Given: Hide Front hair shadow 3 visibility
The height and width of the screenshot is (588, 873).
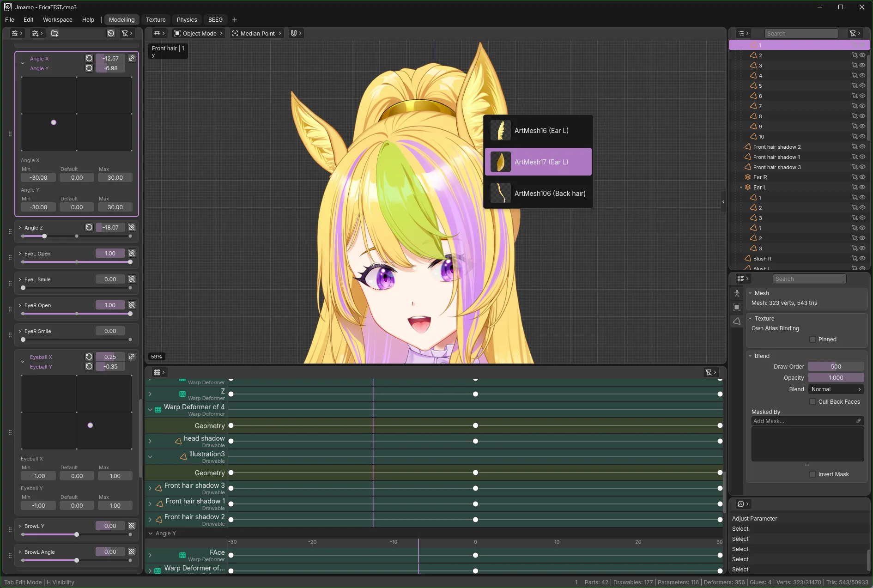Looking at the screenshot, I should point(862,167).
